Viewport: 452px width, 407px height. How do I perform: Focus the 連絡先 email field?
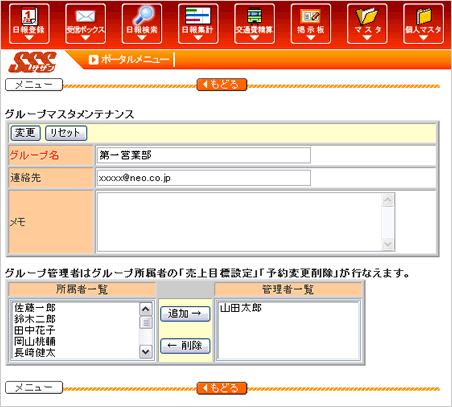click(204, 178)
